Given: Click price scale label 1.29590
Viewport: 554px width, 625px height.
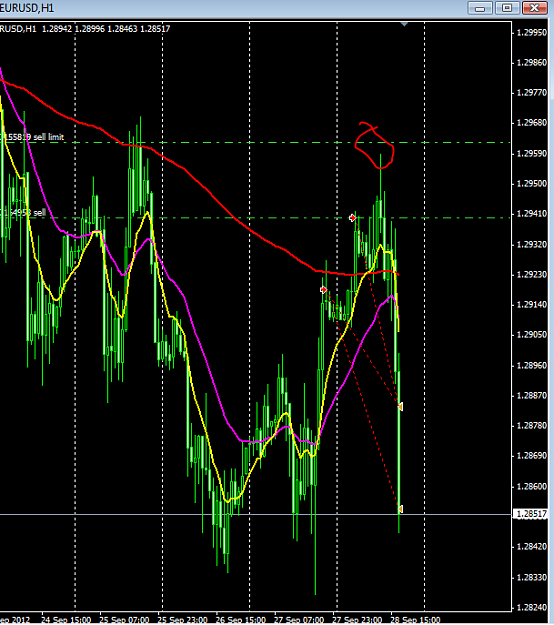Looking at the screenshot, I should [532, 153].
